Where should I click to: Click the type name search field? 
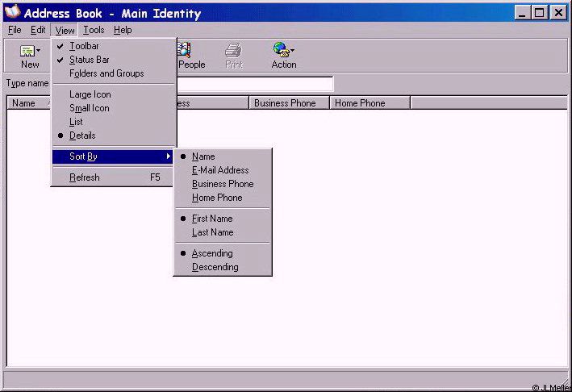click(x=254, y=84)
